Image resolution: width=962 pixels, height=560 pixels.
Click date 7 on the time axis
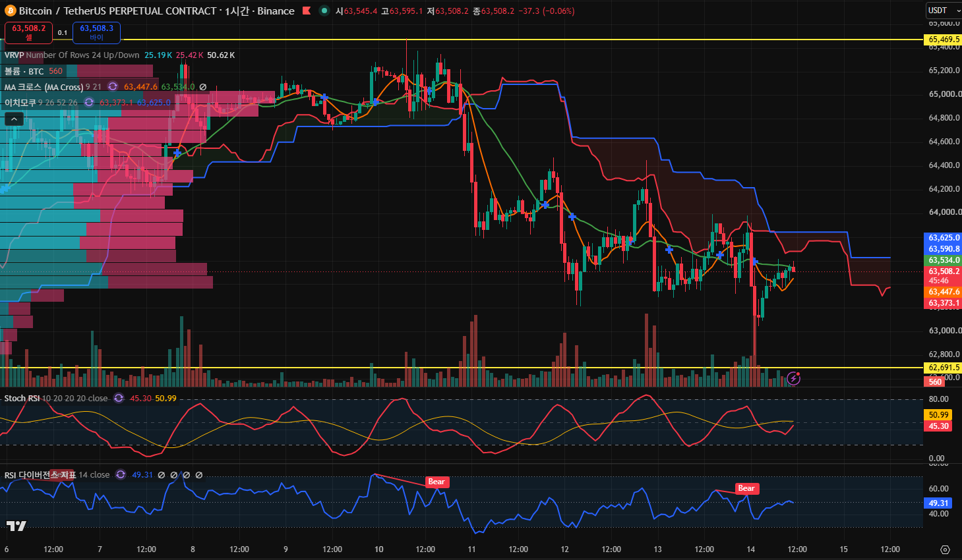click(100, 549)
